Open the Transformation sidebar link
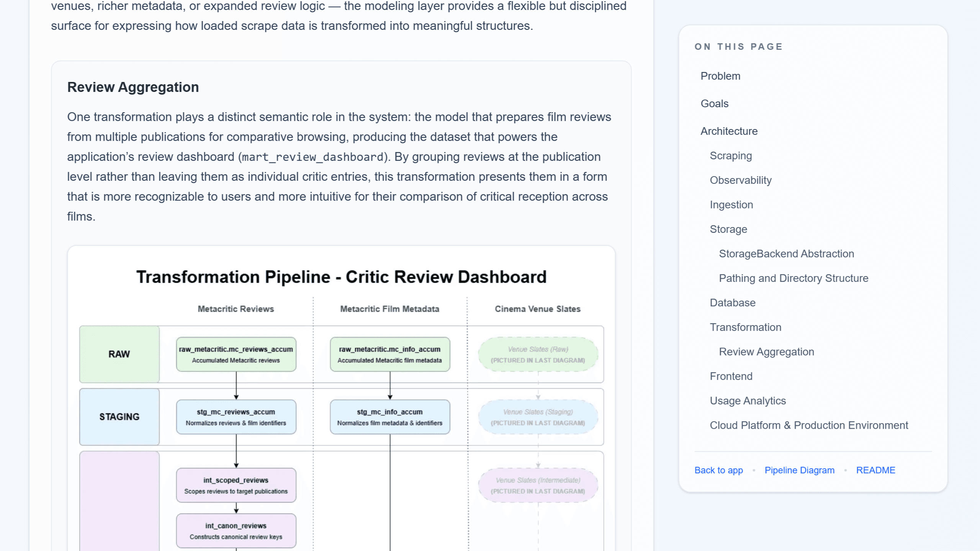The height and width of the screenshot is (551, 980). tap(745, 327)
